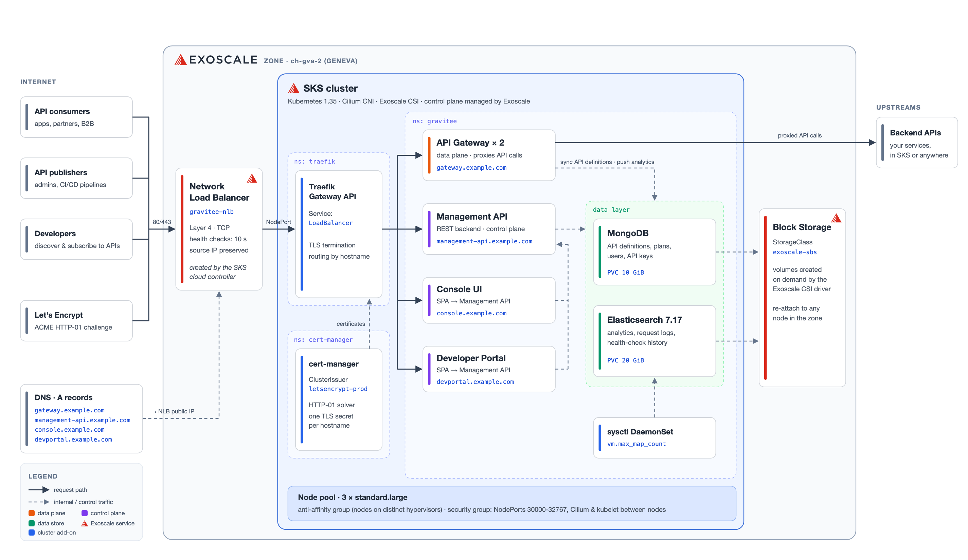The image size is (968, 560).
Task: Click the "ns: traefik" namespace label
Action: pos(314,161)
